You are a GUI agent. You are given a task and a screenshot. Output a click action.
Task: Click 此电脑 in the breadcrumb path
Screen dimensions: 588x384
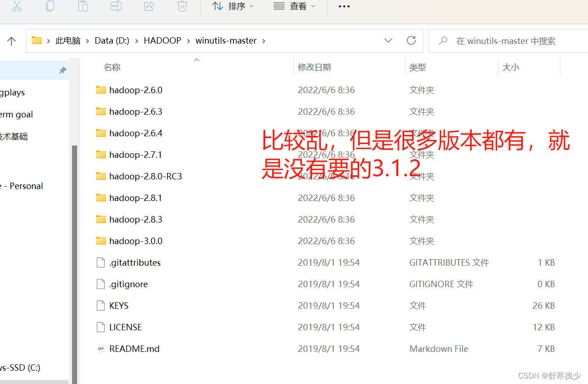coord(68,40)
